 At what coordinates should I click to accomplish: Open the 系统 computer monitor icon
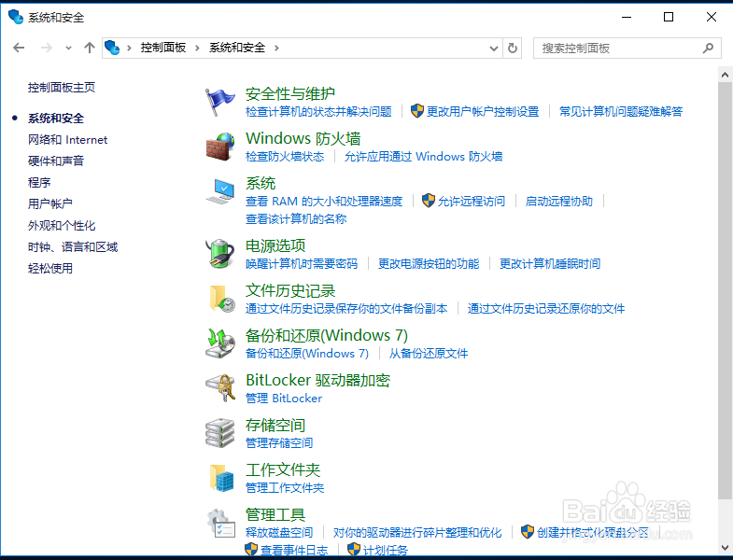coord(219,191)
